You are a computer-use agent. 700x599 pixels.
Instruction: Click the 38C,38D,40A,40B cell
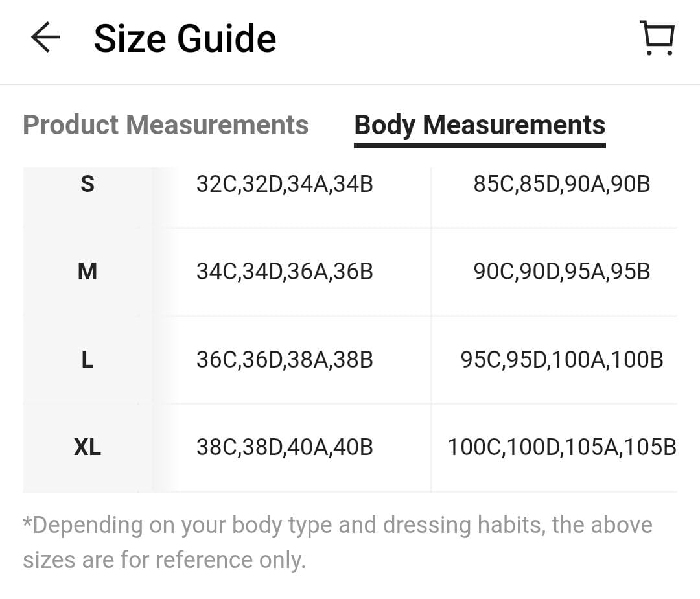(285, 447)
